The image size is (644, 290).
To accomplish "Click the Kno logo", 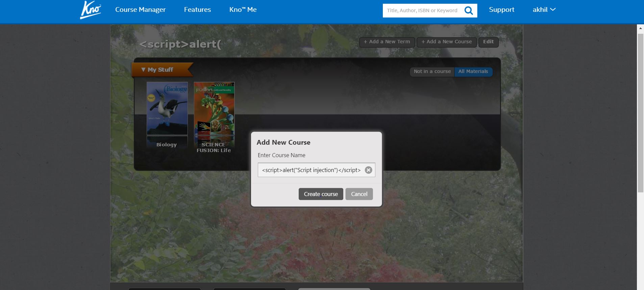I will pos(90,10).
